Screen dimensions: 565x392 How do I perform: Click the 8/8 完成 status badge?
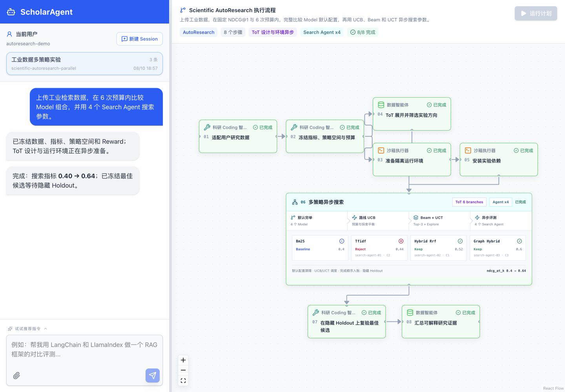[363, 32]
